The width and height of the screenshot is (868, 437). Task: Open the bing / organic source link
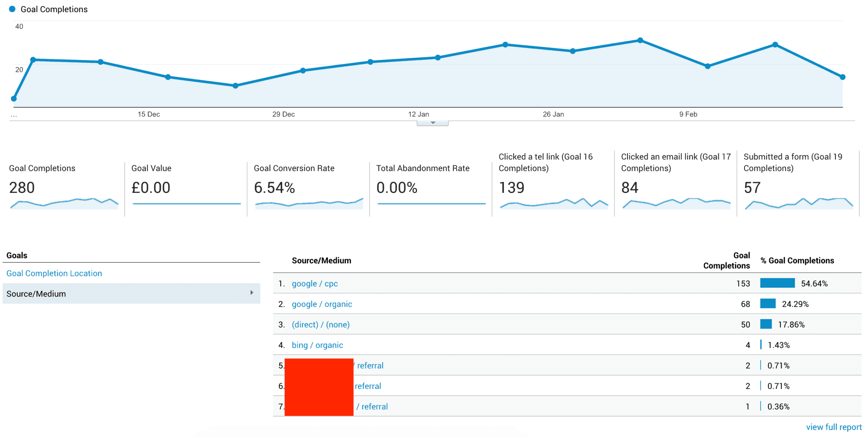click(x=317, y=345)
